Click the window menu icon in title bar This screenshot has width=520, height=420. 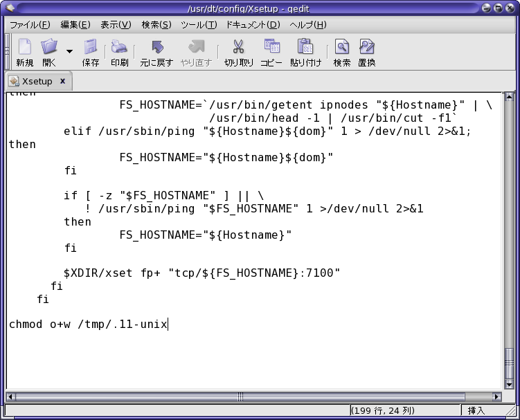[x=10, y=8]
